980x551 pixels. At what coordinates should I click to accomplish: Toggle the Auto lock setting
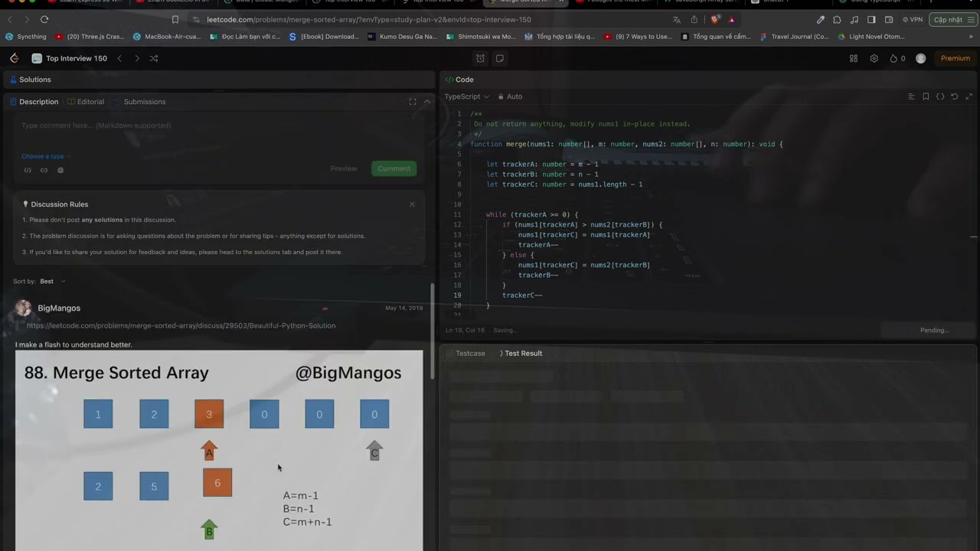tap(510, 96)
